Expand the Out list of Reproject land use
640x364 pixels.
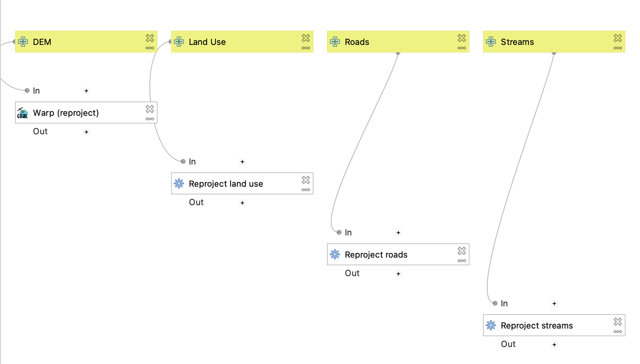tap(242, 203)
